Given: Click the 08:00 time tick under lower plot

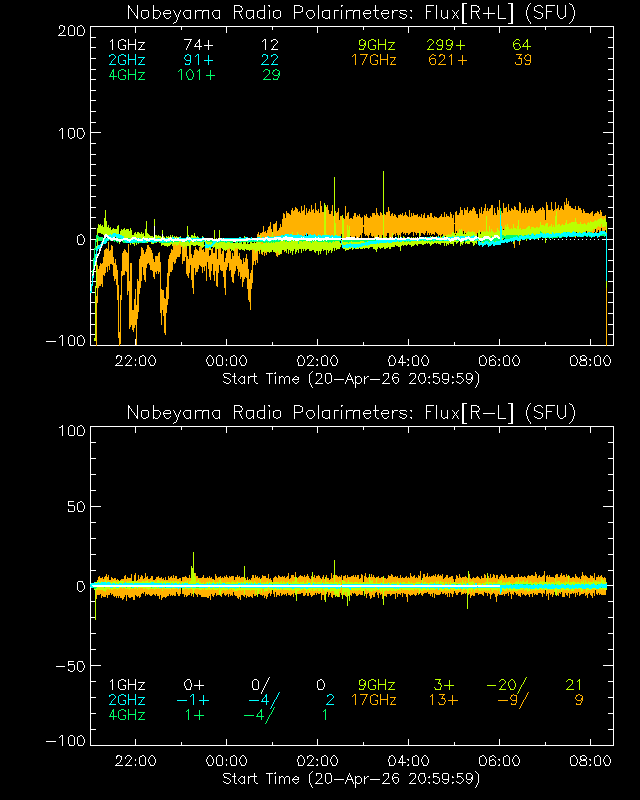Looking at the screenshot, I should pyautogui.click(x=591, y=761).
